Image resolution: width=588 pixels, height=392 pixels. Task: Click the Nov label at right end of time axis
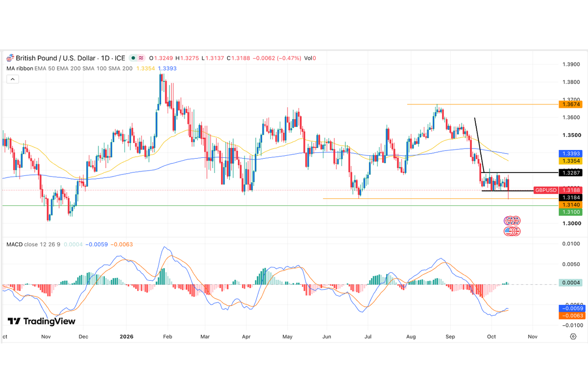(533, 337)
